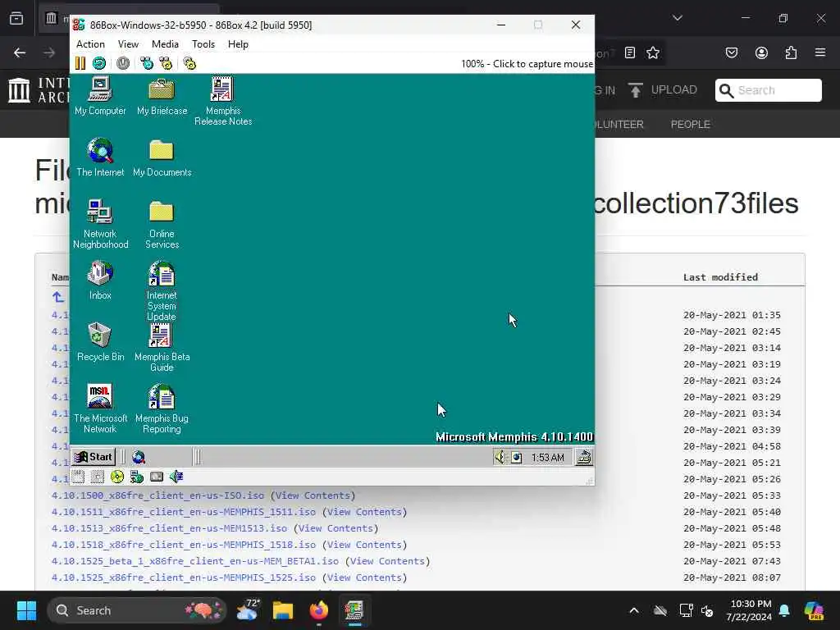Open 4.10.1500 ISO link in browser
Screen dimensions: 840x630
coord(158,495)
